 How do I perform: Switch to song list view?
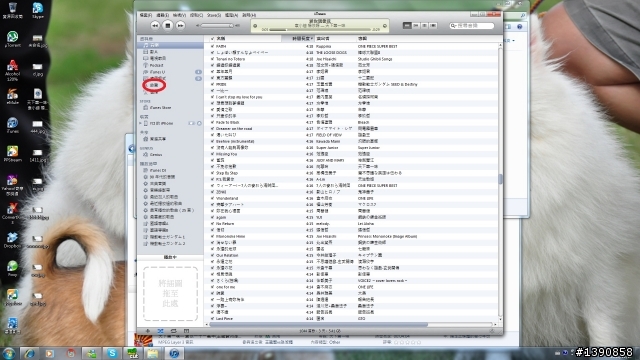[x=407, y=26]
